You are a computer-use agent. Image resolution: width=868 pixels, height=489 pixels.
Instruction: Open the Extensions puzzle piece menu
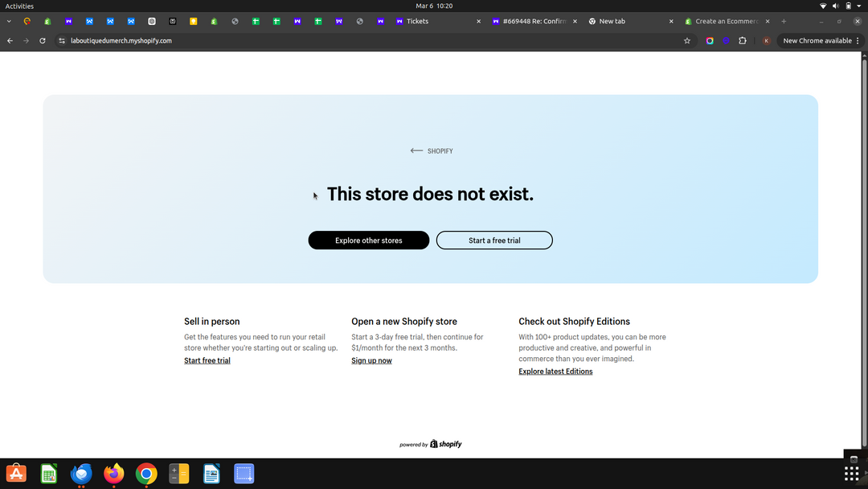coord(743,40)
